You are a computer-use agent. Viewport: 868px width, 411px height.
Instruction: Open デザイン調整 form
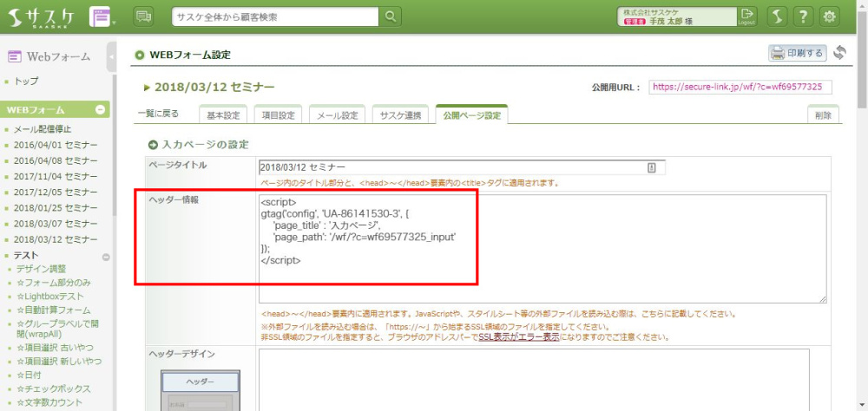(41, 269)
